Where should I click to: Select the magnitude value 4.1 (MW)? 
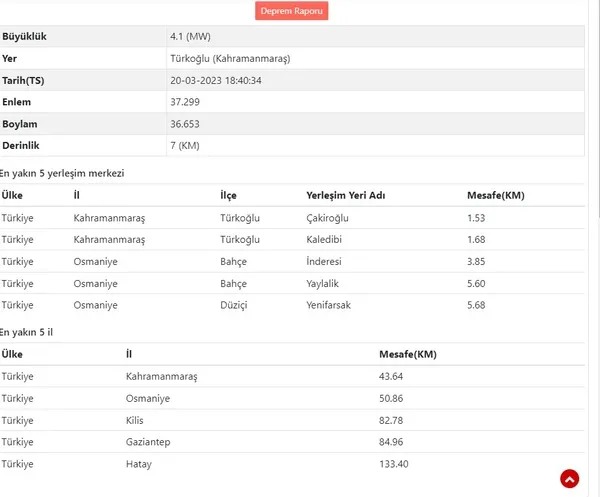190,37
